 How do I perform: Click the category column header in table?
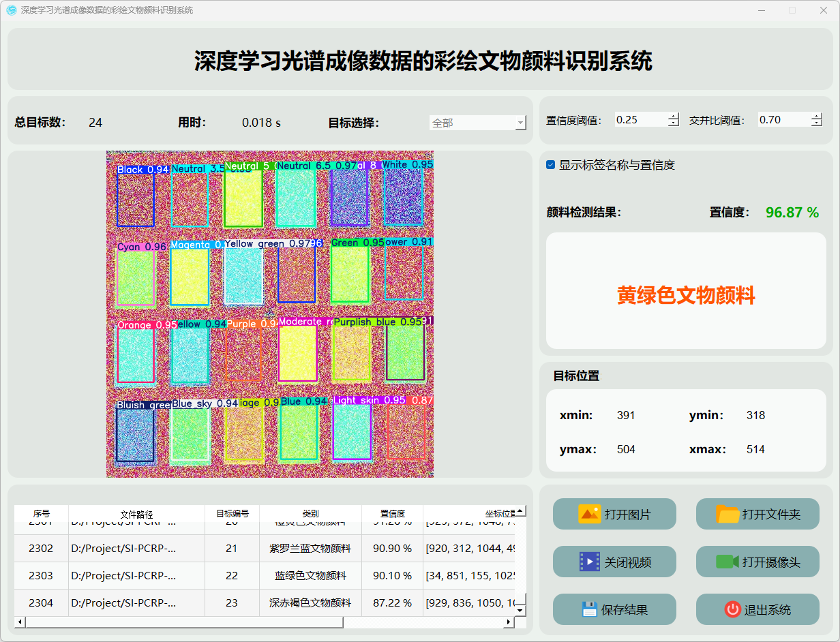click(310, 514)
